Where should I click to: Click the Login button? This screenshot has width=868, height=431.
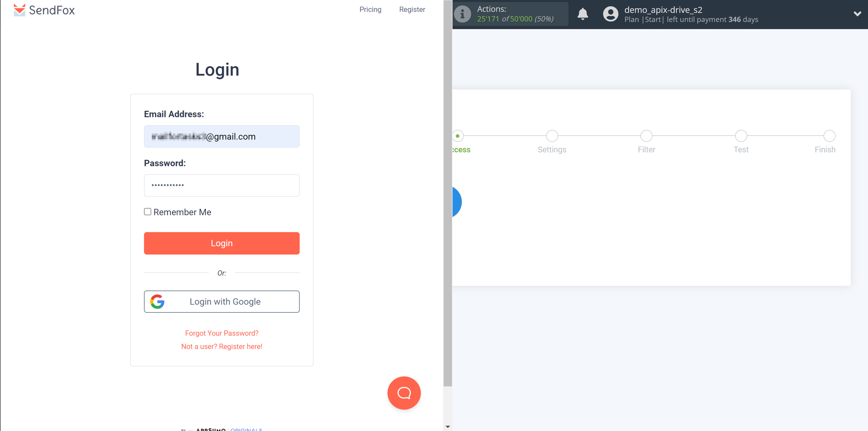coord(221,243)
